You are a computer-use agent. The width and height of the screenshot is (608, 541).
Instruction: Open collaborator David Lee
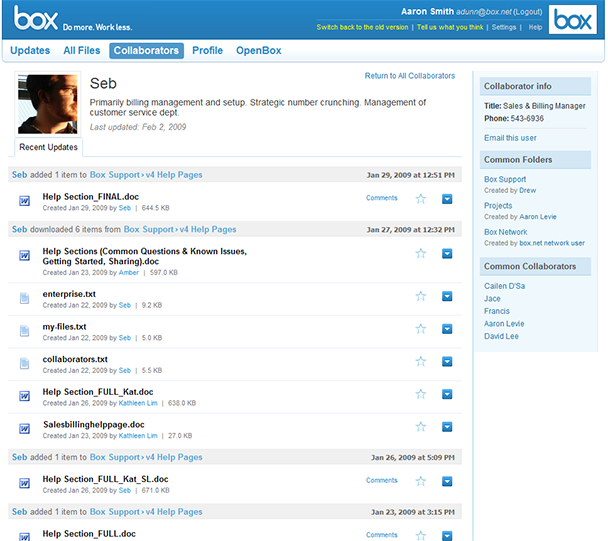(x=501, y=336)
